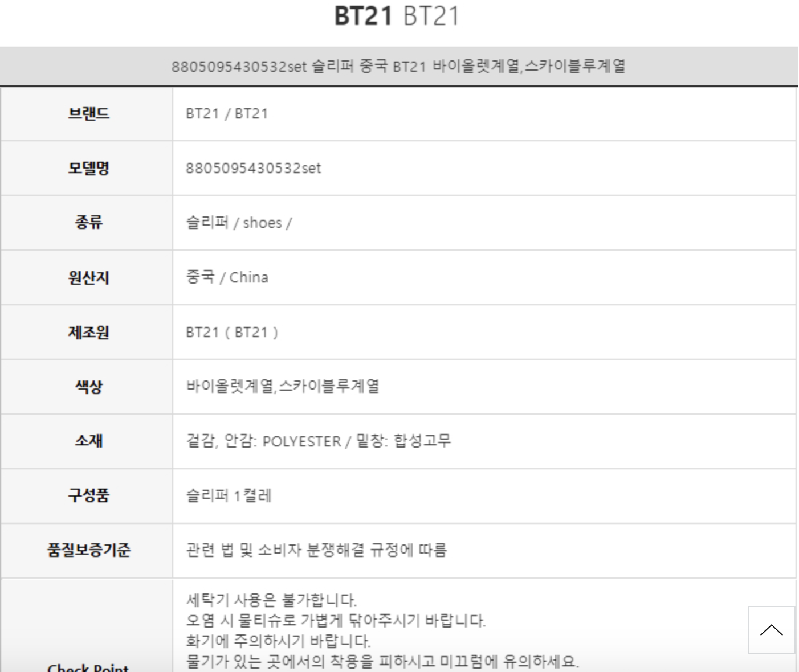Select the 슬리퍼 / shoes type value
The width and height of the screenshot is (799, 672).
click(x=239, y=223)
